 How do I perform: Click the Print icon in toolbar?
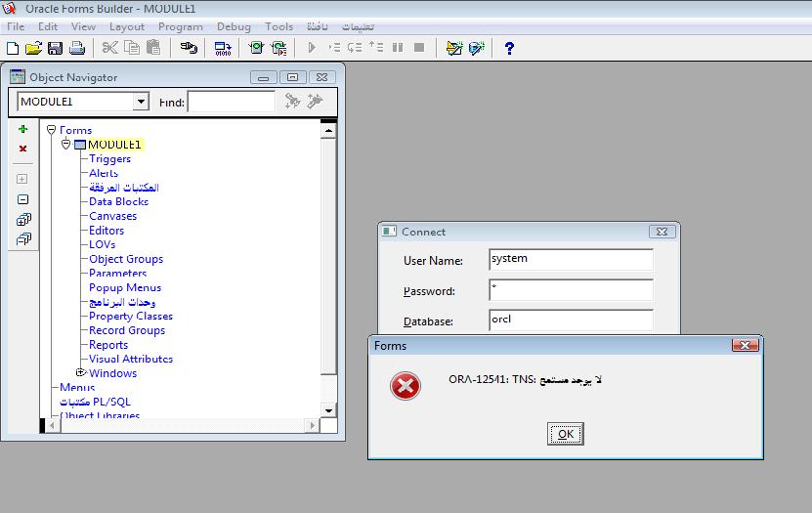[76, 48]
